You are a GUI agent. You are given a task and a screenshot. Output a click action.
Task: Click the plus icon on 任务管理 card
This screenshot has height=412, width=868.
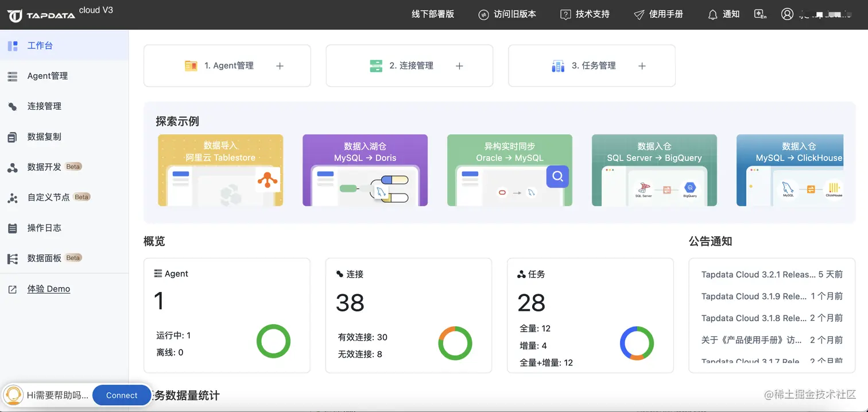642,66
